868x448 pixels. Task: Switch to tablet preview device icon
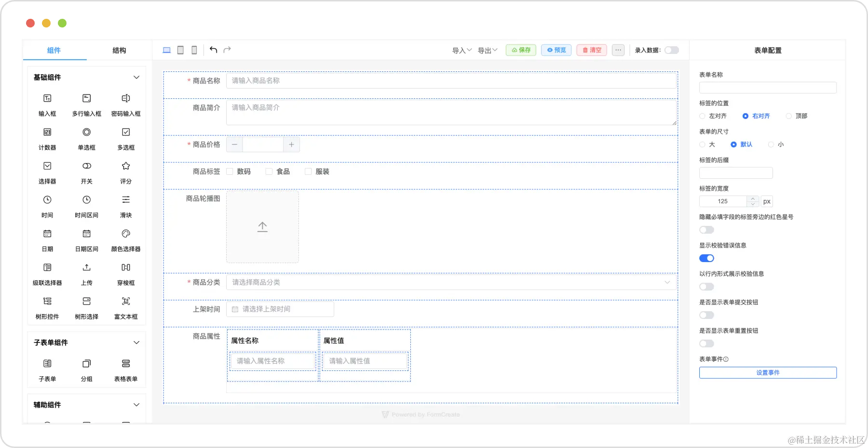click(x=180, y=50)
